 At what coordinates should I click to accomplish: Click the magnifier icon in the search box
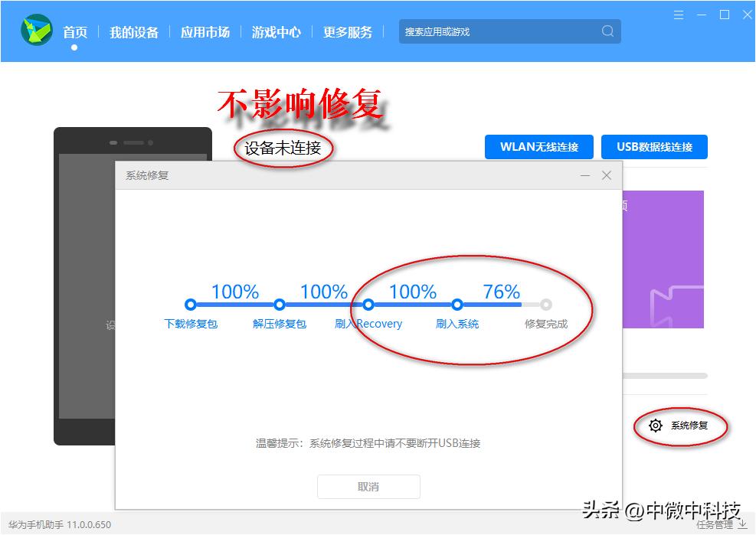click(607, 31)
